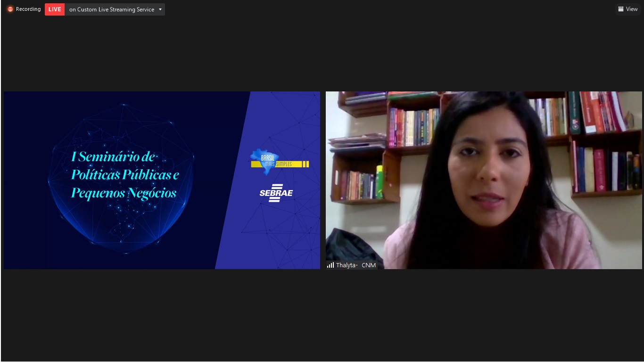Open the View layout menu
Screen dimensions: 644x362
coord(628,9)
